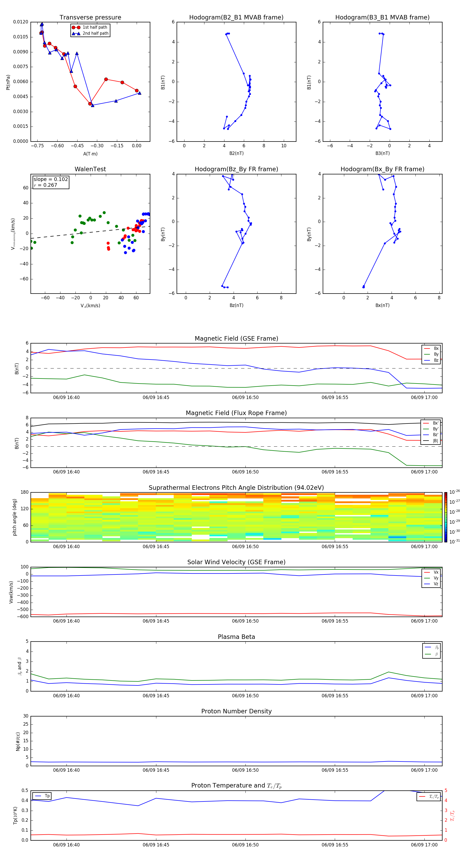
Task: Click the pitch angle color bar
Action: coord(446,517)
